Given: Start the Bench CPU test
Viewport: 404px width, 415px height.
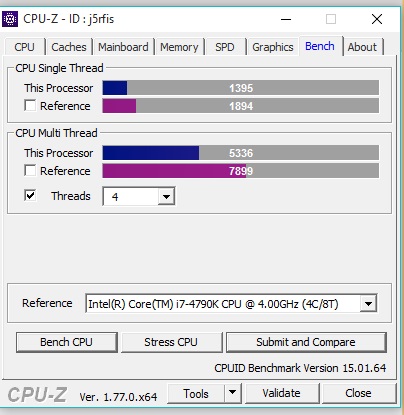Looking at the screenshot, I should click(x=66, y=342).
